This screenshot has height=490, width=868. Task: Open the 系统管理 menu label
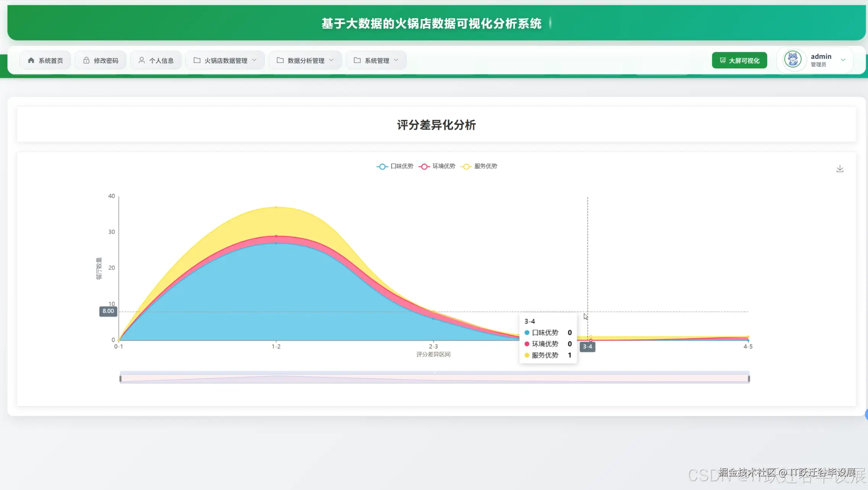[x=377, y=61]
